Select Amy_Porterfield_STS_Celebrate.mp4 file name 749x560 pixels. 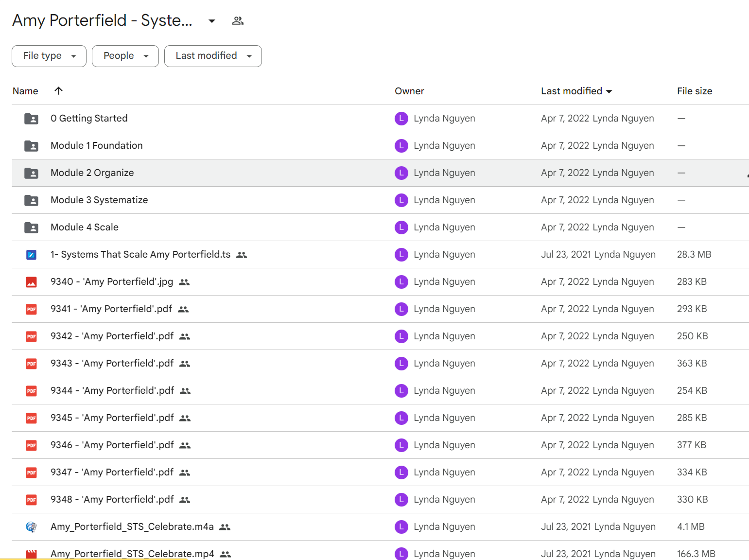point(132,554)
